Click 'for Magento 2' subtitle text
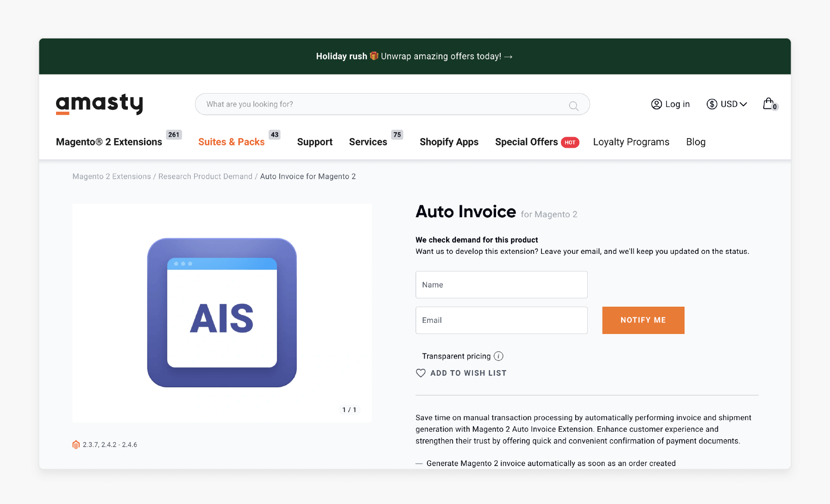This screenshot has height=504, width=830. tap(549, 214)
